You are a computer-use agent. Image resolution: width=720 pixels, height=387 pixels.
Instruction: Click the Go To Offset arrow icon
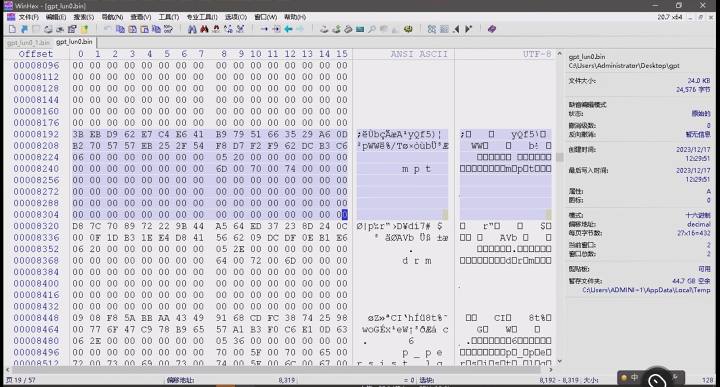264,29
